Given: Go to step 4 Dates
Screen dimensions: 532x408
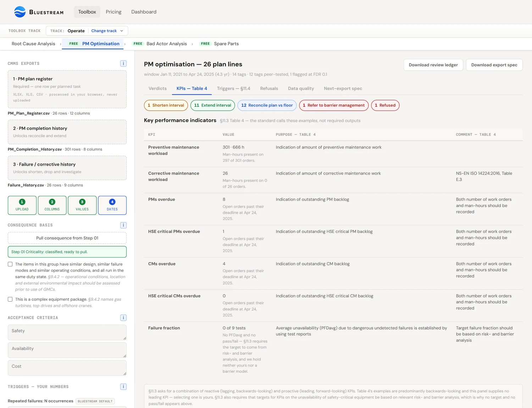Looking at the screenshot, I should point(112,205).
